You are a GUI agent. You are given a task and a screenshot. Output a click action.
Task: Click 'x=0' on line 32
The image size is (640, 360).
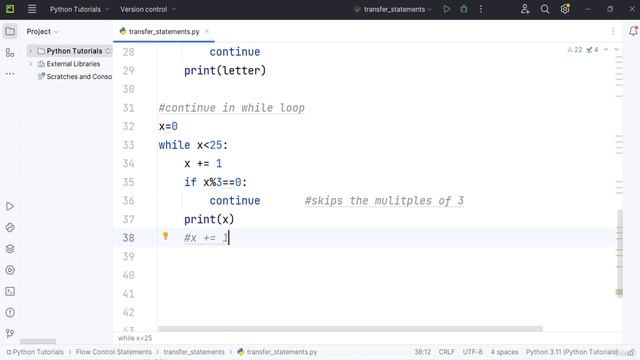point(168,127)
